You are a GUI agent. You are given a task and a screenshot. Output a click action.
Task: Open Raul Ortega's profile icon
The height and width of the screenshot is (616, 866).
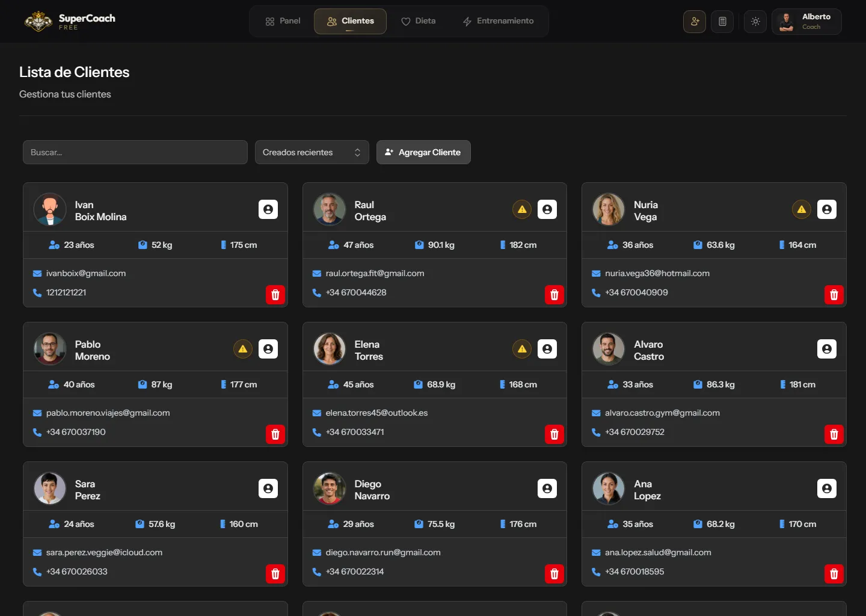pyautogui.click(x=547, y=209)
